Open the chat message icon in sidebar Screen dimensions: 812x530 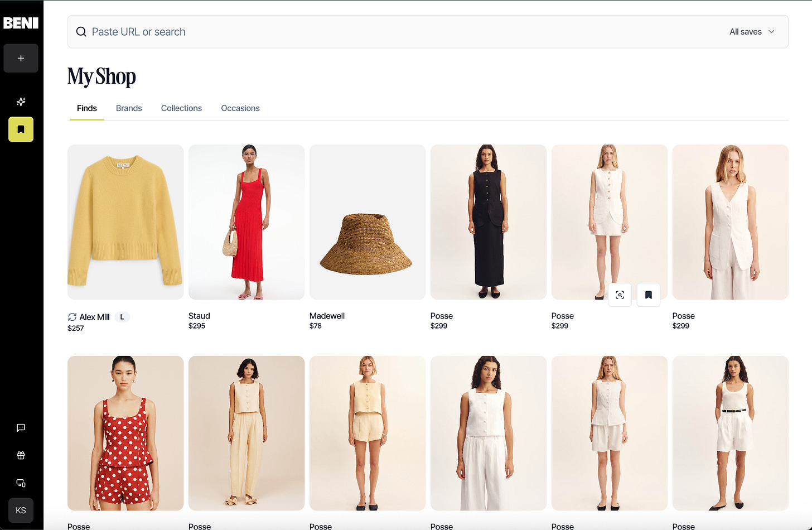click(21, 428)
